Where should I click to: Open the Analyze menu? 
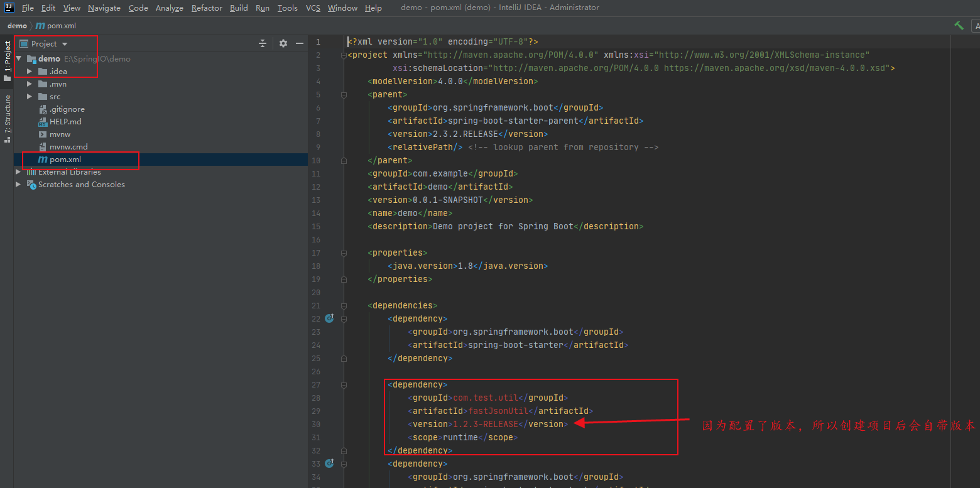(x=170, y=8)
